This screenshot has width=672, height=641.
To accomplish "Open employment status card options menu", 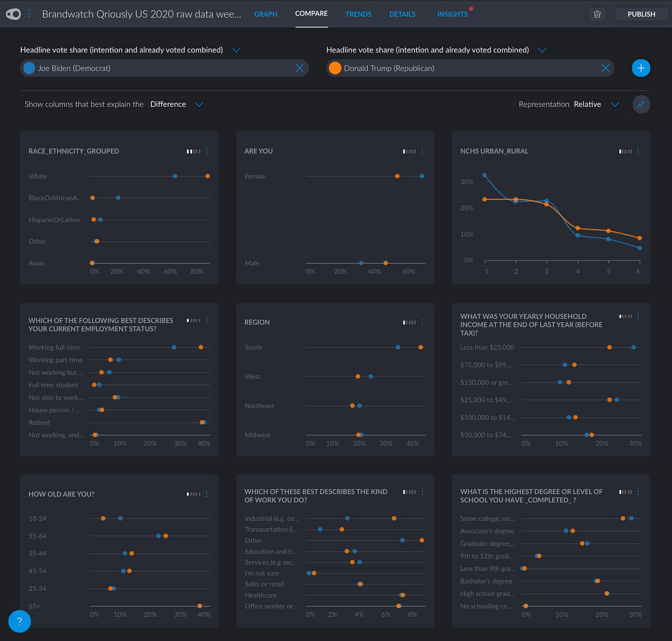I will [206, 320].
